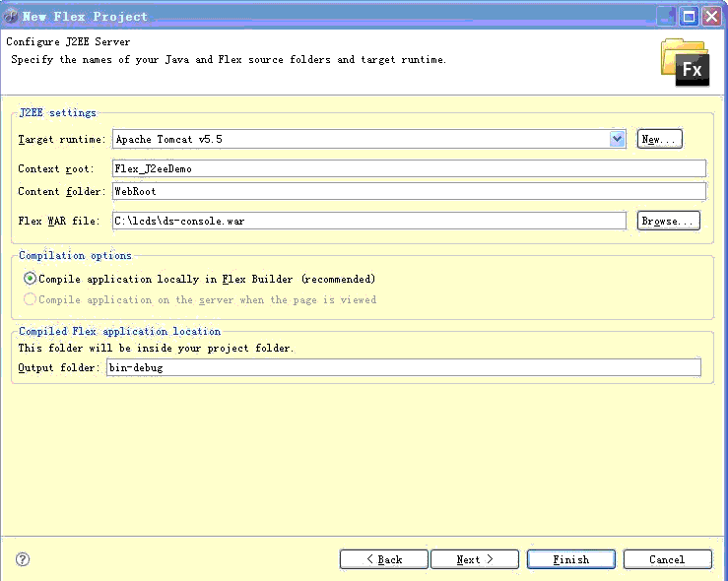Click the Apache Tomcat v5.5 combo box
This screenshot has height=581, width=728.
[x=369, y=139]
